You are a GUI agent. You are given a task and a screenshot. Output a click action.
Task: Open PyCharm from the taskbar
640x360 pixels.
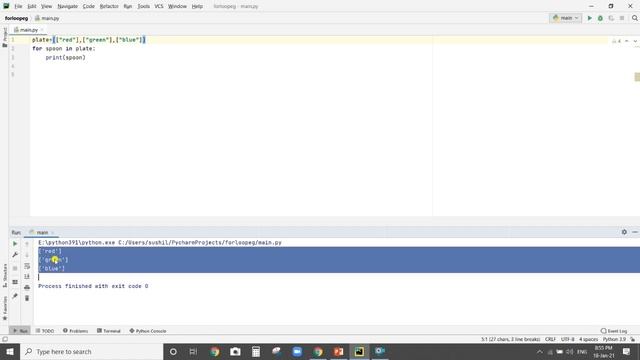(359, 351)
